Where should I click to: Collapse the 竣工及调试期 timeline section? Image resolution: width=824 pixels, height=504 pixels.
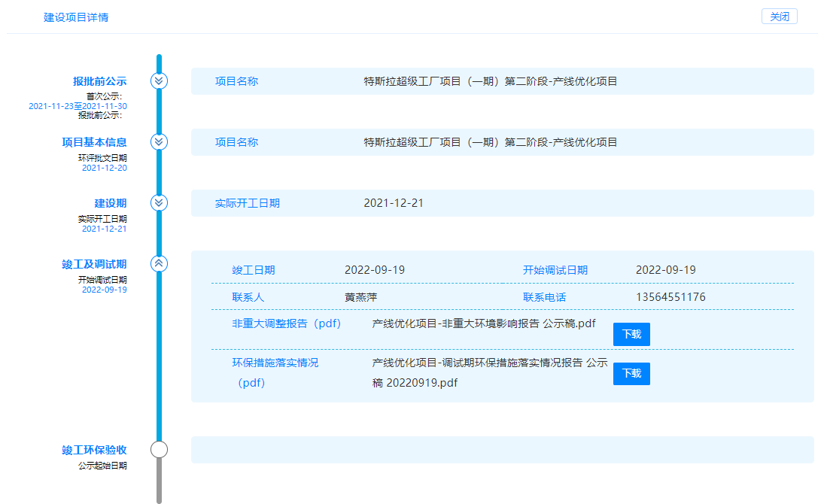click(x=160, y=263)
